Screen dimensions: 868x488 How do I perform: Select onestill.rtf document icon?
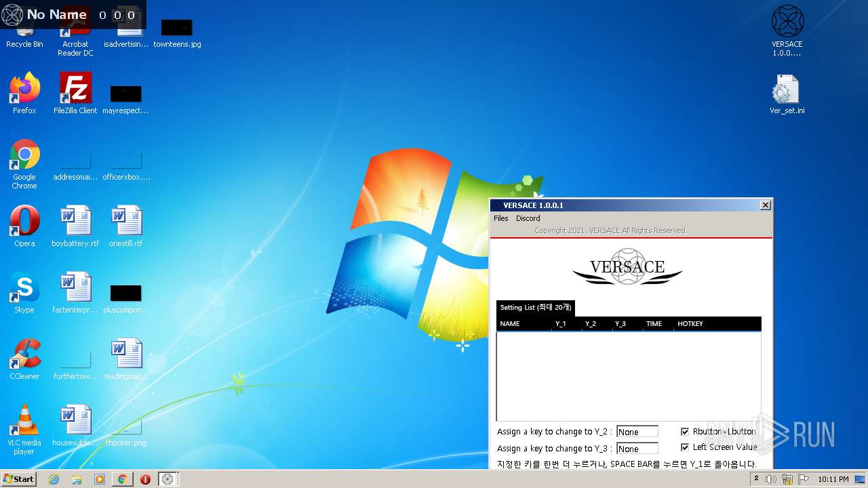click(x=126, y=226)
